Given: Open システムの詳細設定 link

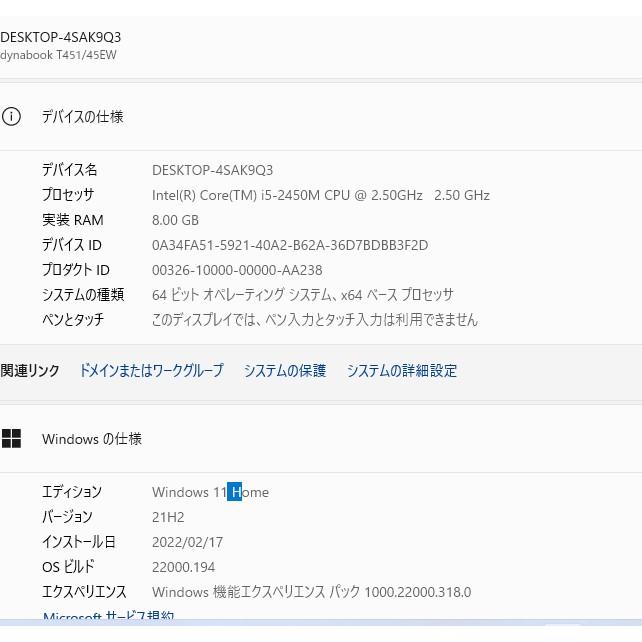Looking at the screenshot, I should [401, 370].
